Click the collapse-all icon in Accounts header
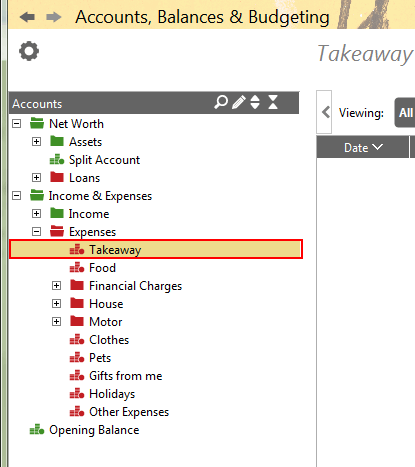This screenshot has width=415, height=467. point(273,102)
